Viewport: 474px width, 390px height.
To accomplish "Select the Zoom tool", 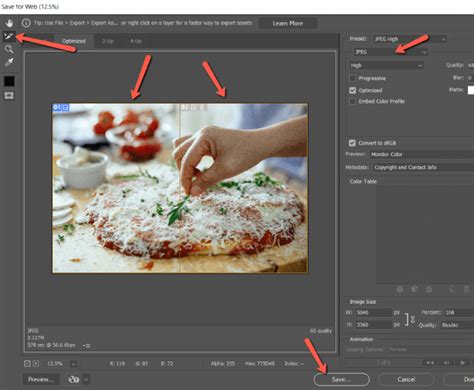I will click(9, 49).
